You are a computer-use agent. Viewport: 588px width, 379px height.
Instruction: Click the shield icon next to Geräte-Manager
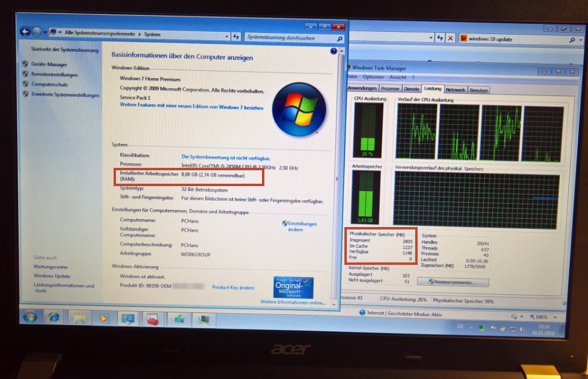25,63
